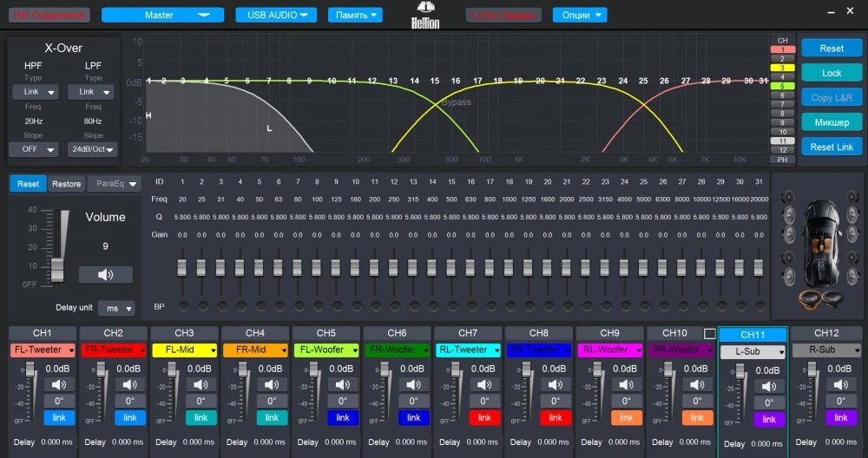868x458 pixels.
Task: Mute CH9 RL-Woofer speaker icon
Action: pos(626,384)
